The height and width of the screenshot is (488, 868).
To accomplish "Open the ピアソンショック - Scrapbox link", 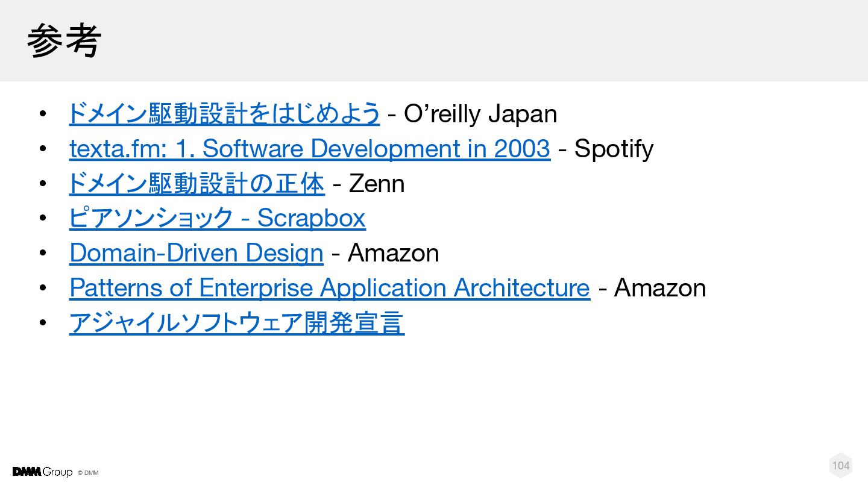I will pyautogui.click(x=217, y=218).
